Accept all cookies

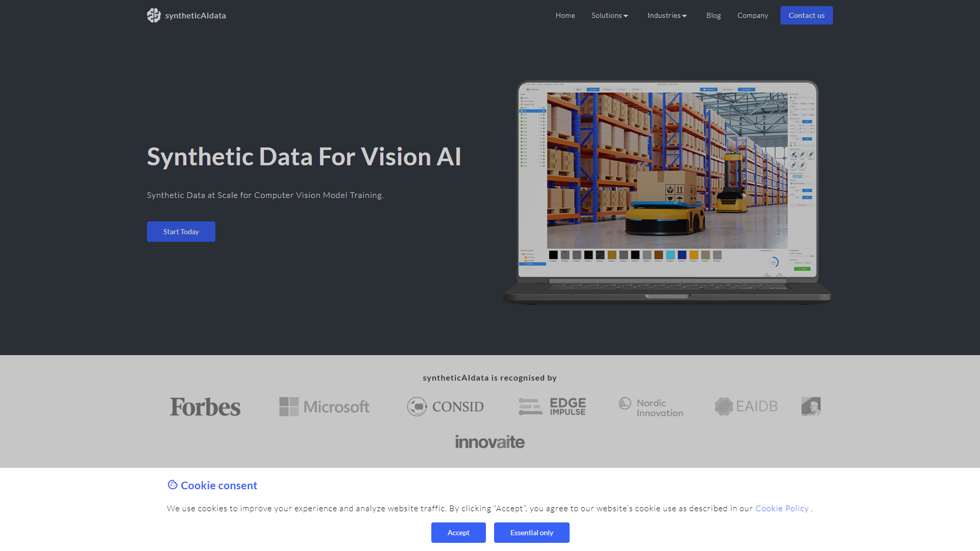click(458, 533)
